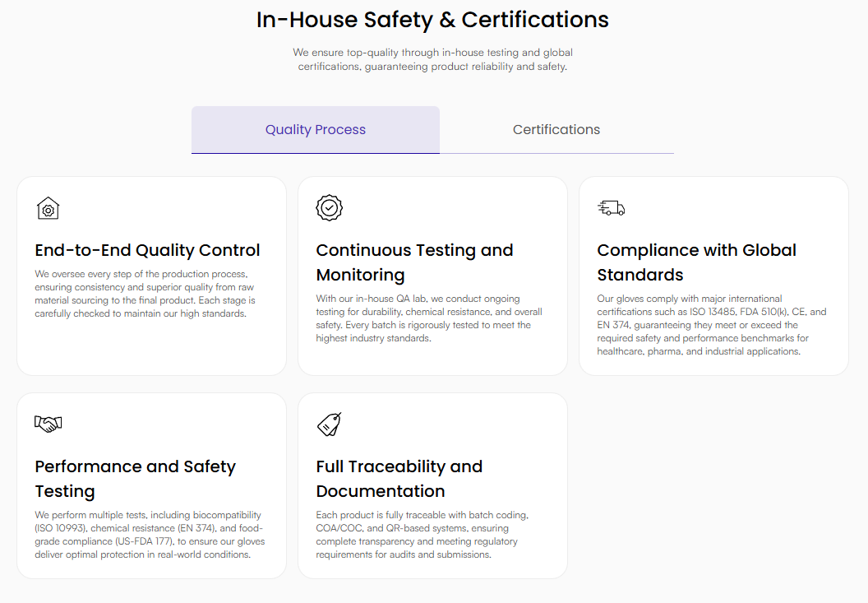Click the delivery truck icon
Viewport: 868px width, 603px height.
point(611,208)
